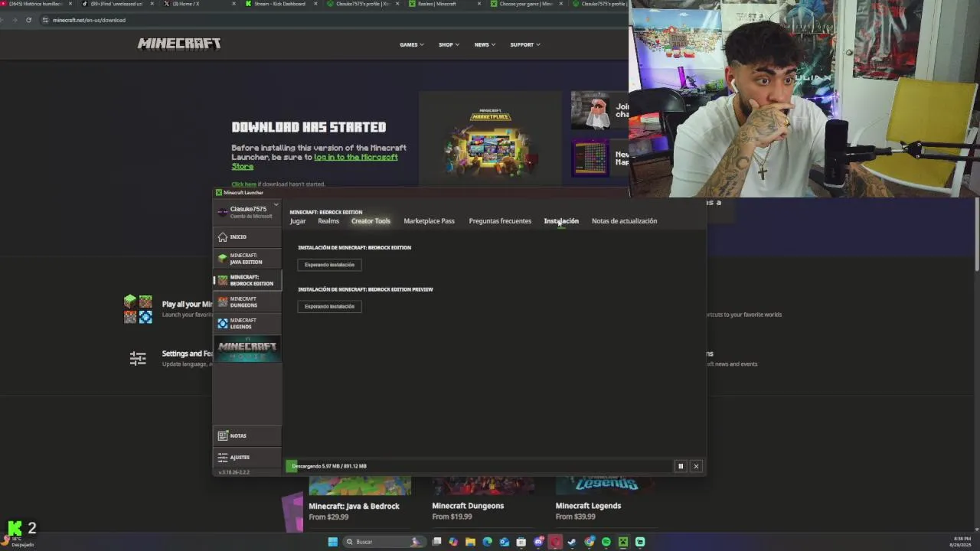Viewport: 980px width, 551px height.
Task: Go forward in the browser
Action: pyautogui.click(x=15, y=20)
